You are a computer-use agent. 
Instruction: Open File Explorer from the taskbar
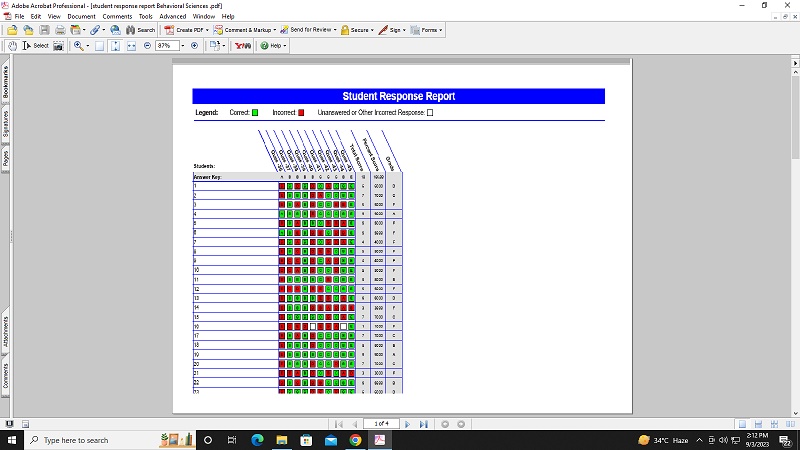click(x=282, y=440)
